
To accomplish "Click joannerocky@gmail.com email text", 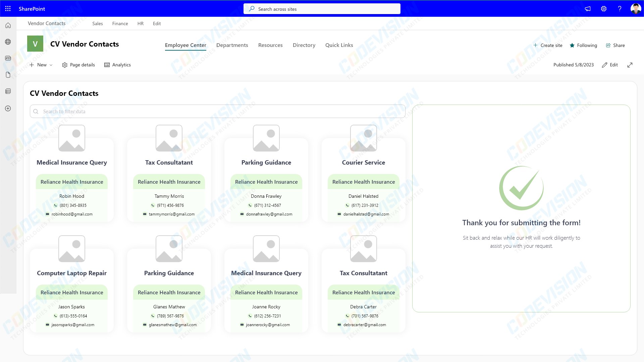I will (x=268, y=325).
